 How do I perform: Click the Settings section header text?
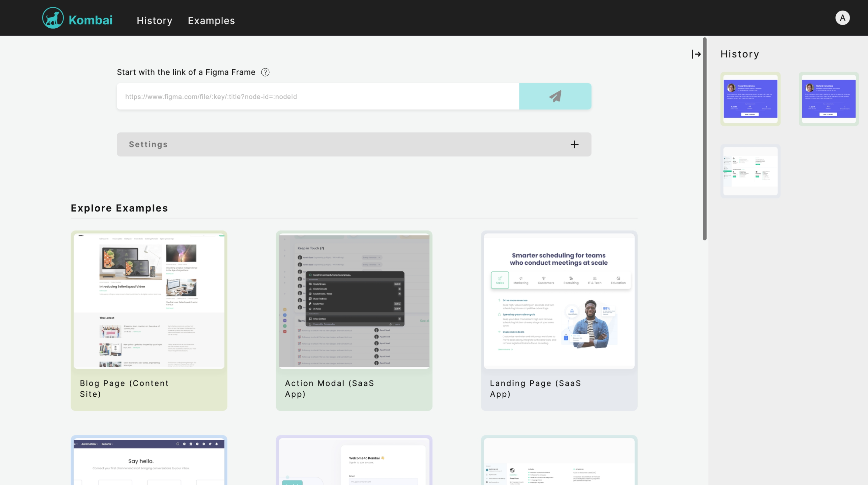click(148, 144)
